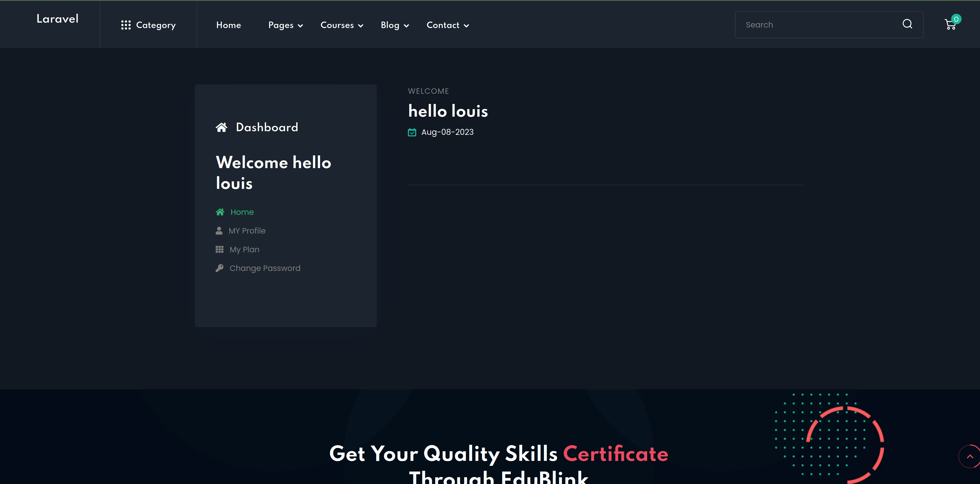
Task: Click the green Home sidebar icon
Action: pos(220,212)
